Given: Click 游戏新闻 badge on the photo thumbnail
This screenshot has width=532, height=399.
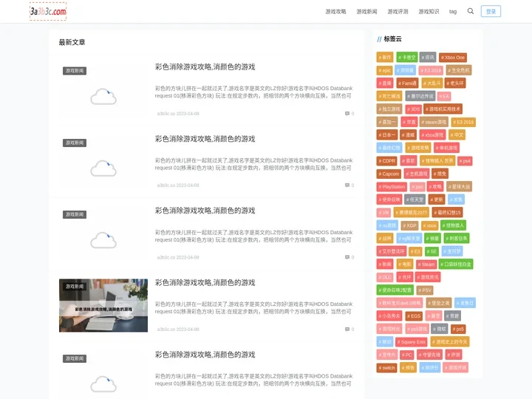Looking at the screenshot, I should tap(75, 287).
